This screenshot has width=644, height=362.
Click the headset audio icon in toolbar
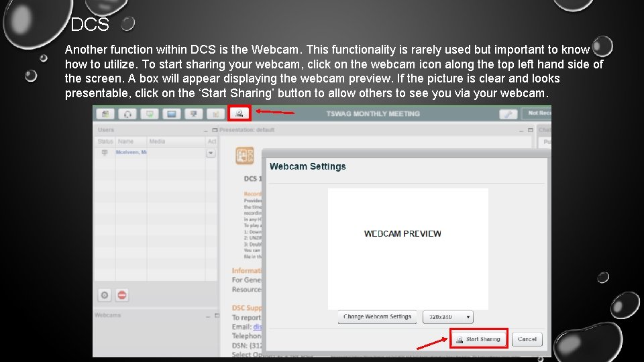click(x=127, y=114)
